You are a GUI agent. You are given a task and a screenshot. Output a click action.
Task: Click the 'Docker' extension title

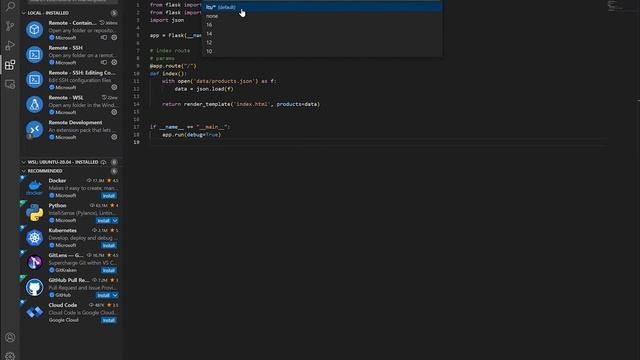(57, 180)
